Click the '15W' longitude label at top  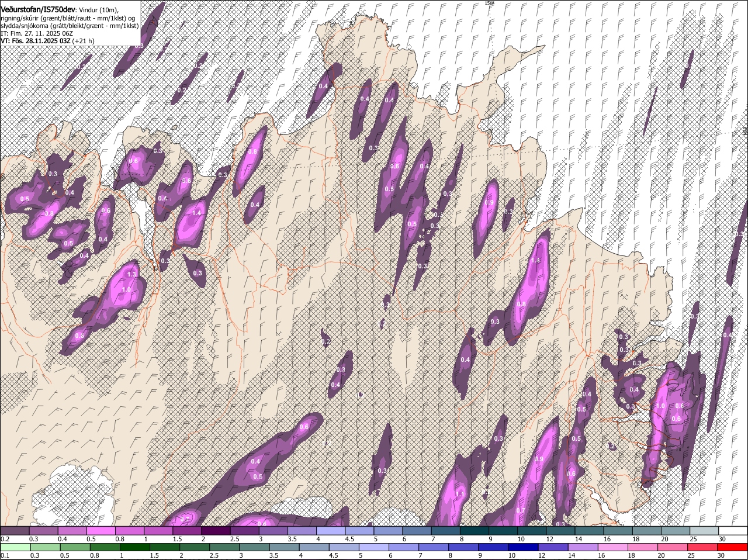(489, 3)
